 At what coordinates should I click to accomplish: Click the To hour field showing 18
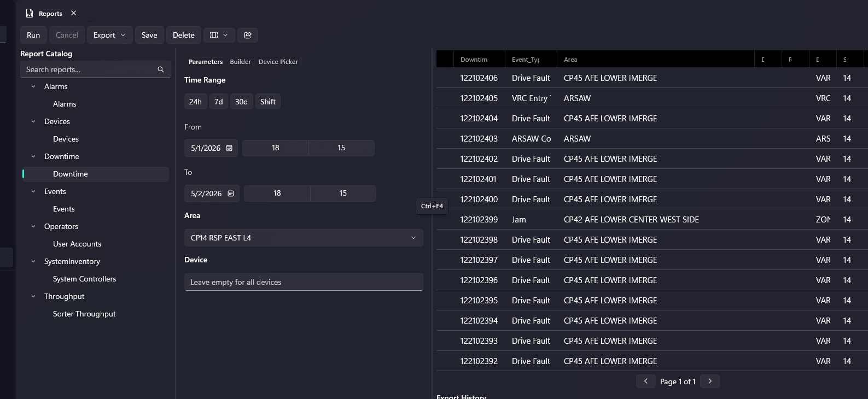pos(277,193)
